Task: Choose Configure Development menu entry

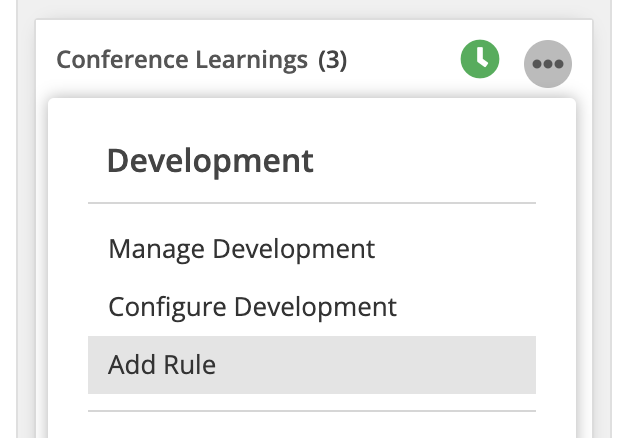Action: pos(252,307)
